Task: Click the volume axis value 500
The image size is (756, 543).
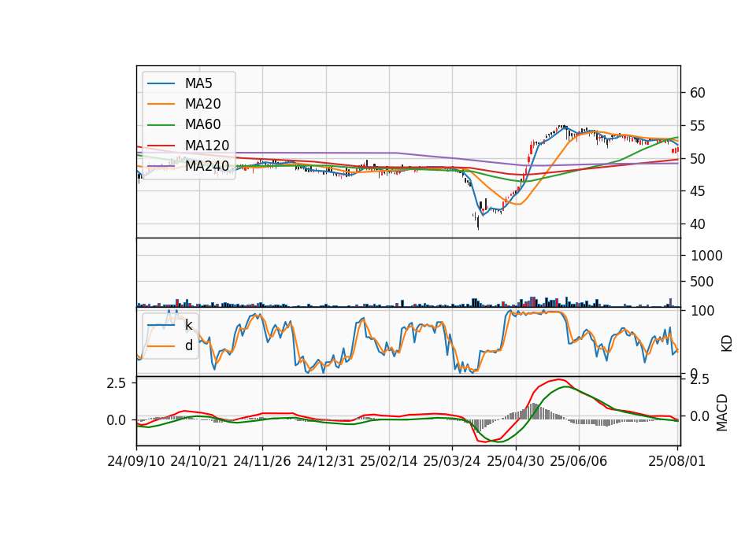Action: pos(702,282)
